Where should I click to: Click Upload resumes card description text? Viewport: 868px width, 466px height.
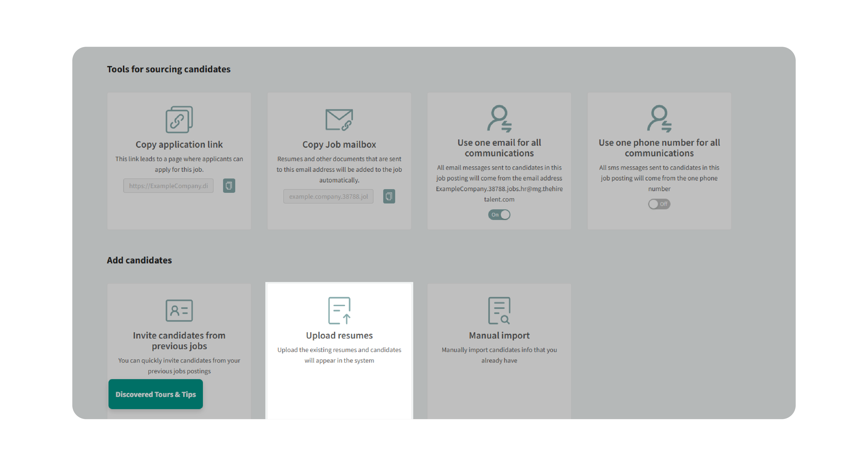pyautogui.click(x=339, y=355)
